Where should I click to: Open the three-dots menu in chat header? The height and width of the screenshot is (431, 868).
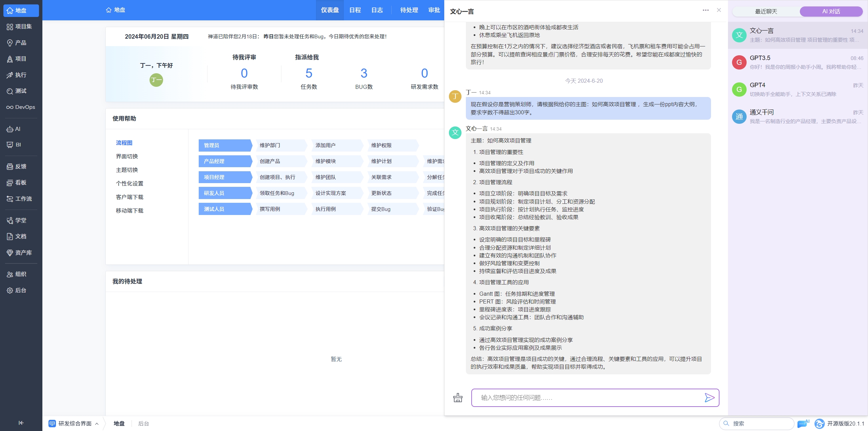point(706,10)
